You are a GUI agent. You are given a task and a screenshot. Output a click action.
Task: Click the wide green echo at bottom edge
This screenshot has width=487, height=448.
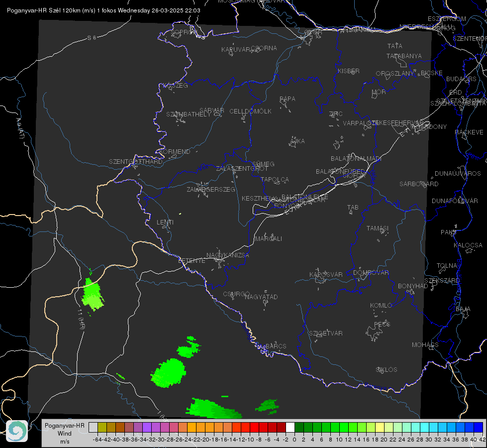[x=214, y=409]
